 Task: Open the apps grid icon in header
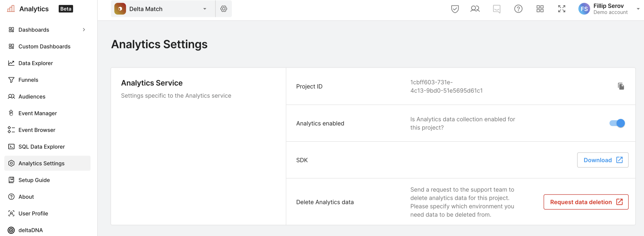point(540,9)
